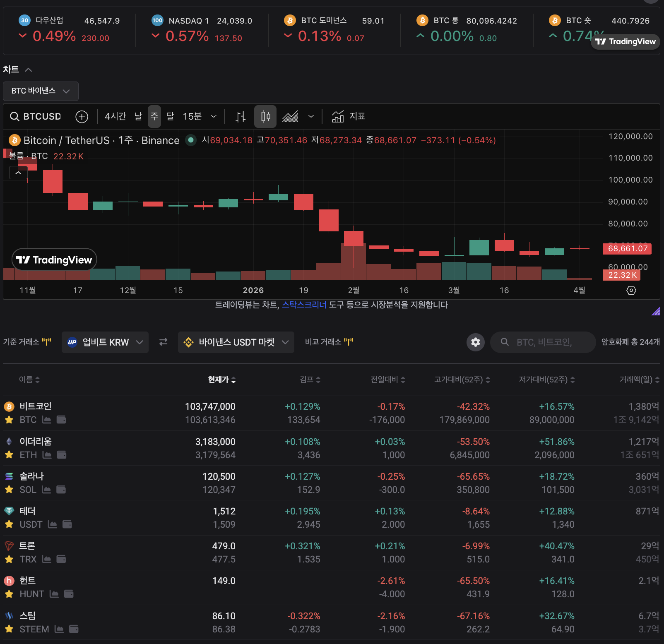This screenshot has height=644, width=664.
Task: Swap the base and comparison exchanges
Action: [164, 342]
